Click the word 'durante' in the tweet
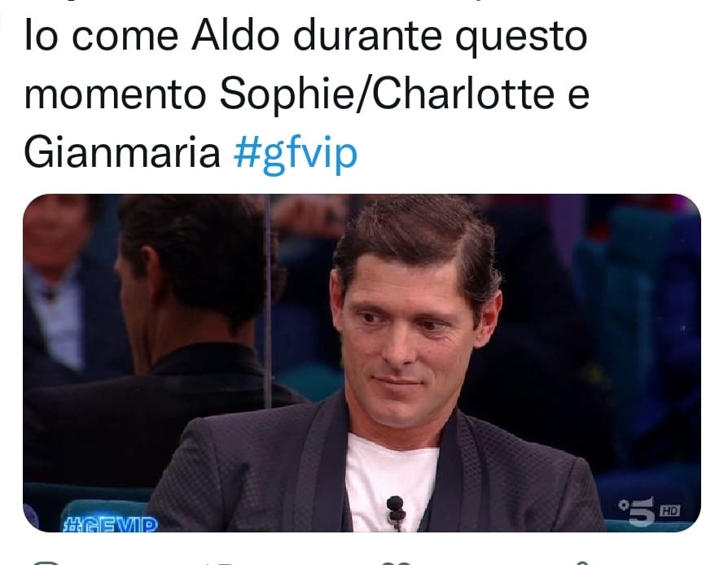This screenshot has width=728, height=565. tap(367, 36)
